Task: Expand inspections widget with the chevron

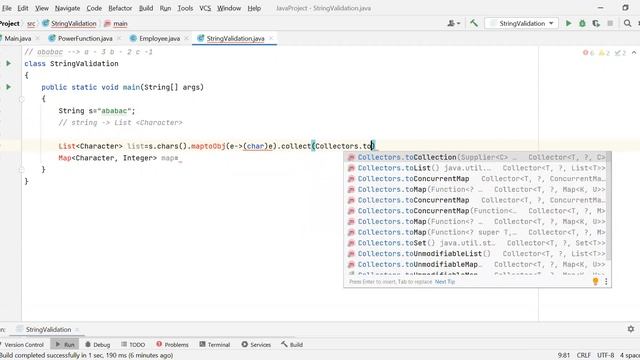Action: coord(634,53)
